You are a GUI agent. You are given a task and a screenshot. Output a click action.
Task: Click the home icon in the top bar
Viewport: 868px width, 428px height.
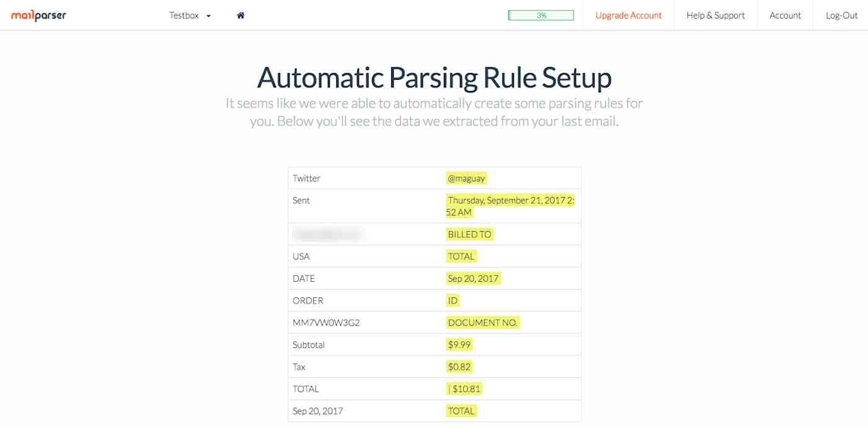[x=240, y=15]
